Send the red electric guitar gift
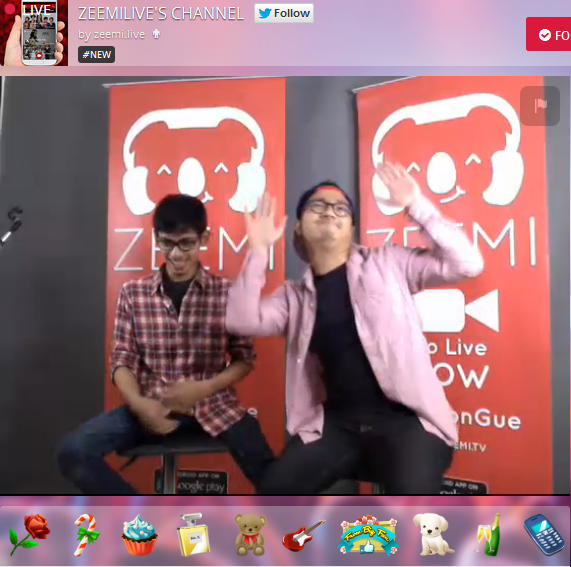Image resolution: width=571 pixels, height=567 pixels. tap(304, 535)
